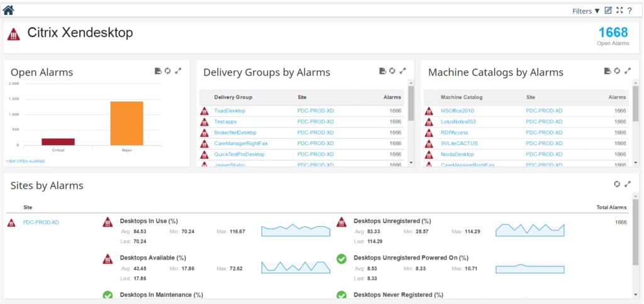This screenshot has width=644, height=304.
Task: Maximize the Sites by Alarms panel
Action: (627, 184)
